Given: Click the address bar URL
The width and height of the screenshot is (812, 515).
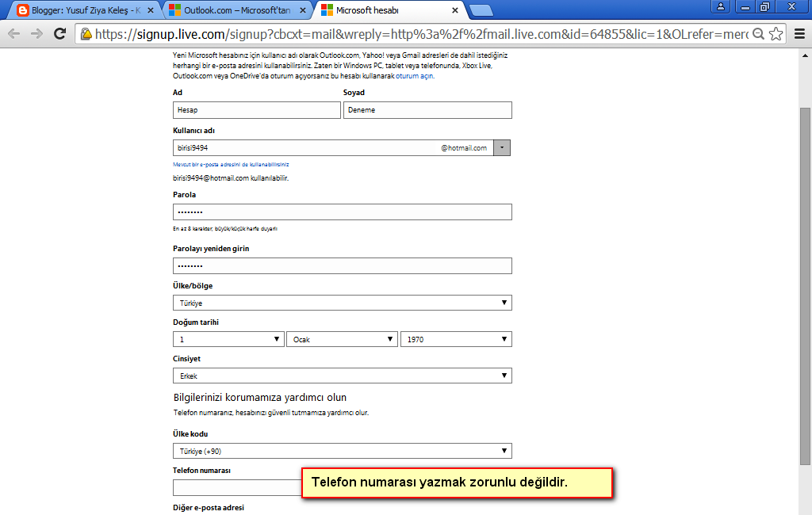Looking at the screenshot, I should pos(422,34).
